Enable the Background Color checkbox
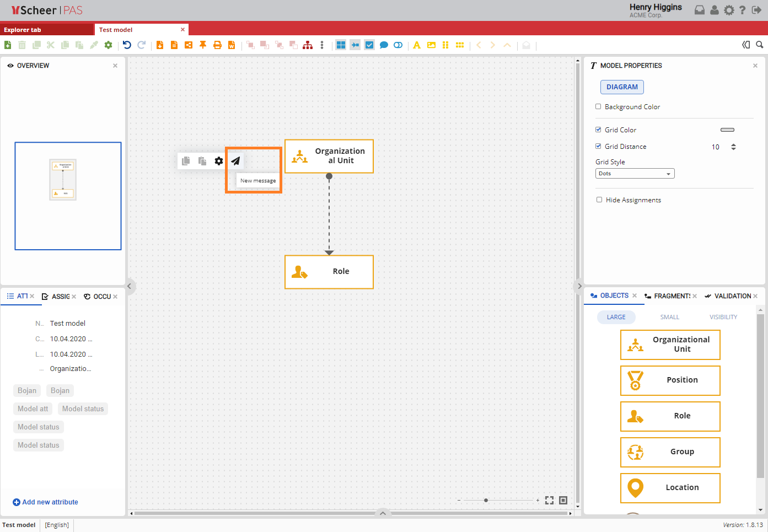Viewport: 768px width, 532px height. [598, 107]
